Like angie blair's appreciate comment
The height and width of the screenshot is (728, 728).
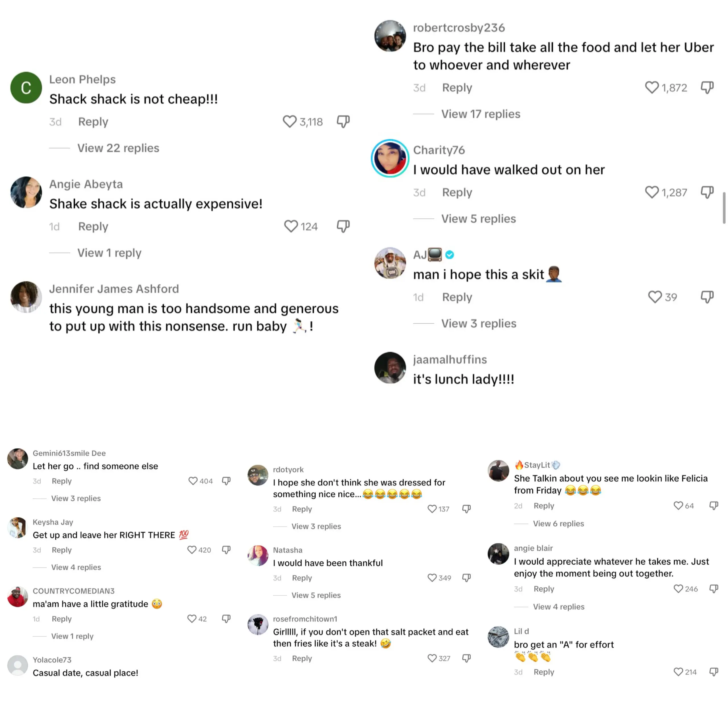pos(678,589)
